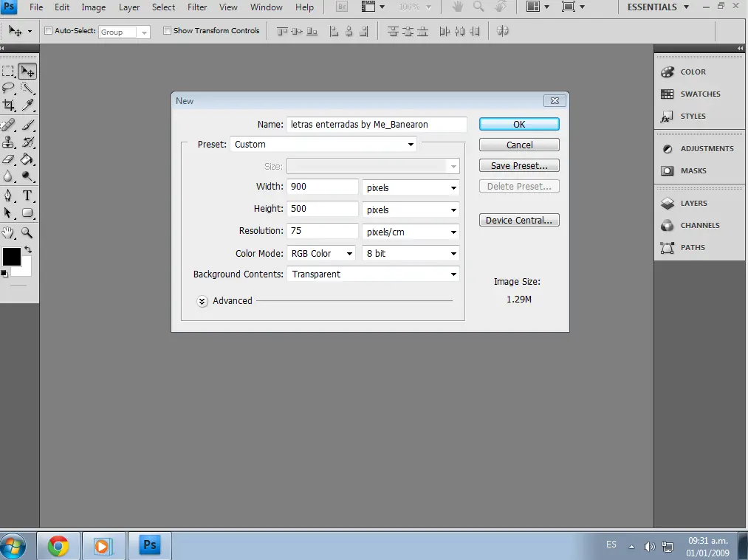Select the Blur tool
This screenshot has height=560, width=748.
pyautogui.click(x=8, y=176)
